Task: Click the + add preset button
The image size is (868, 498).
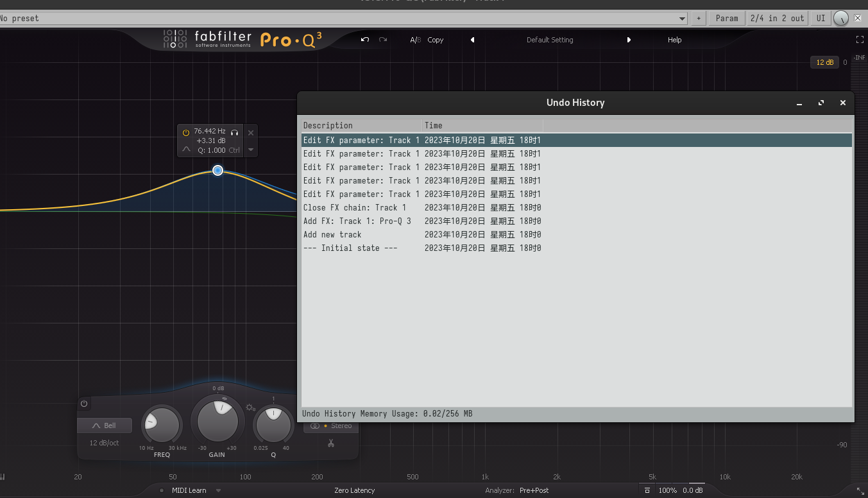Action: tap(699, 19)
